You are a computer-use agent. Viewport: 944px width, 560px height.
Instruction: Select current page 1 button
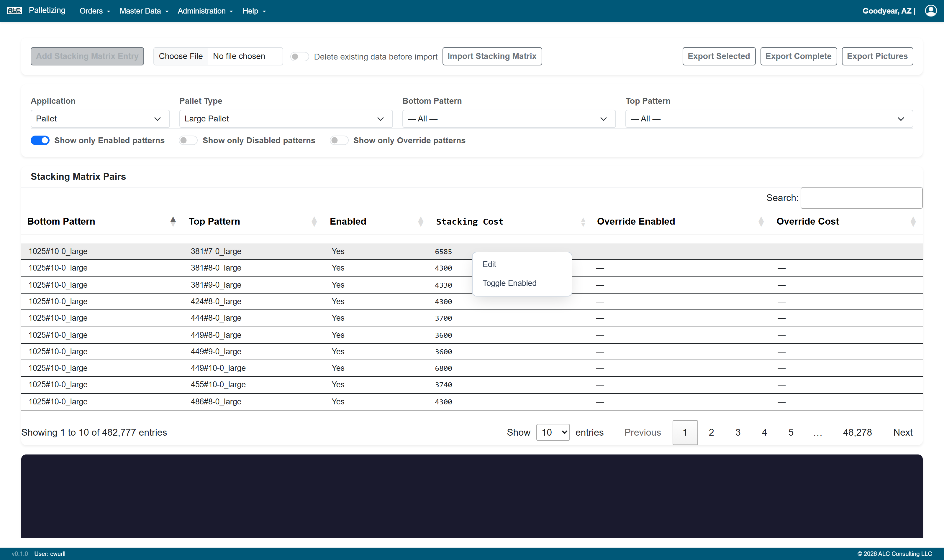tap(685, 432)
